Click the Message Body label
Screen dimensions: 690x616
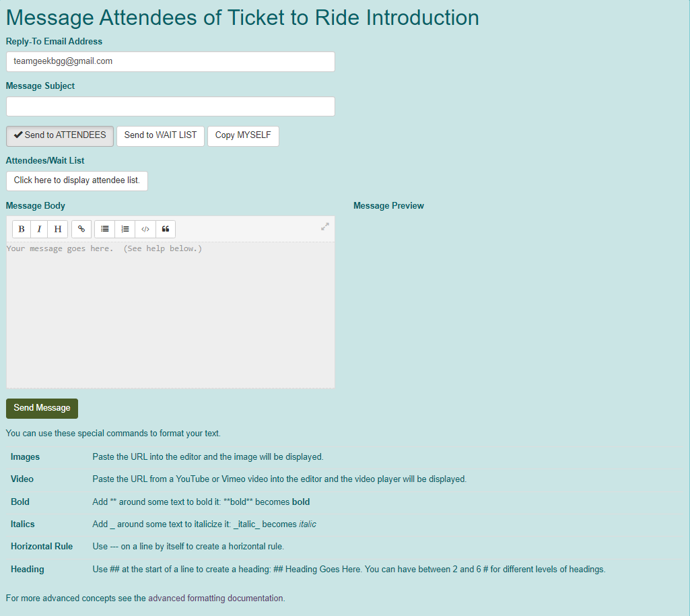[35, 206]
